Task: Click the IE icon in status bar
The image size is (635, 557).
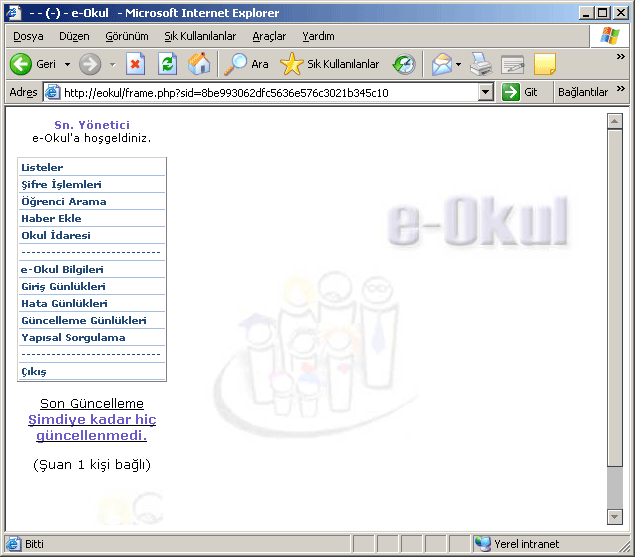Action: point(13,544)
